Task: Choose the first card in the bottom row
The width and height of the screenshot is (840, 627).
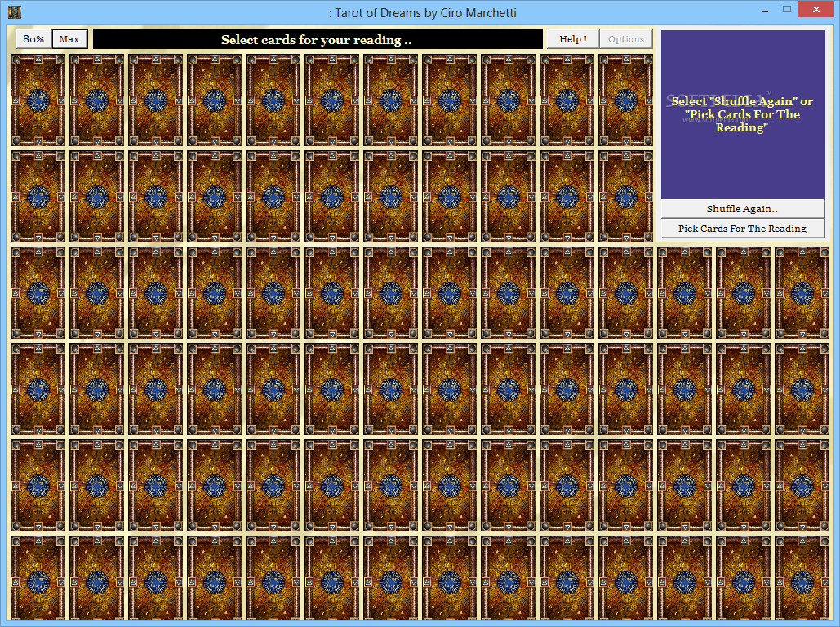Action: 38,578
